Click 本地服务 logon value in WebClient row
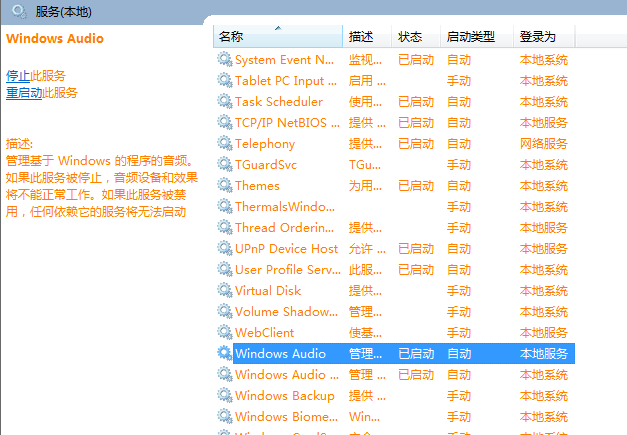 (544, 333)
